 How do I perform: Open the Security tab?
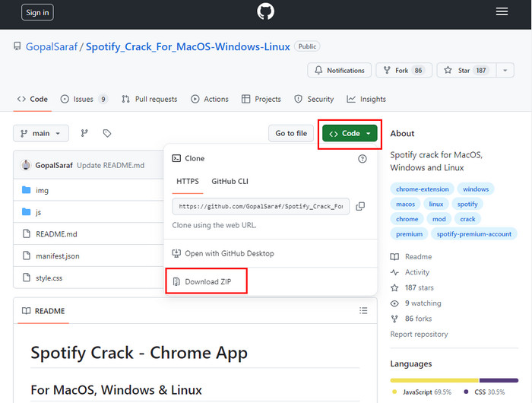tap(314, 99)
